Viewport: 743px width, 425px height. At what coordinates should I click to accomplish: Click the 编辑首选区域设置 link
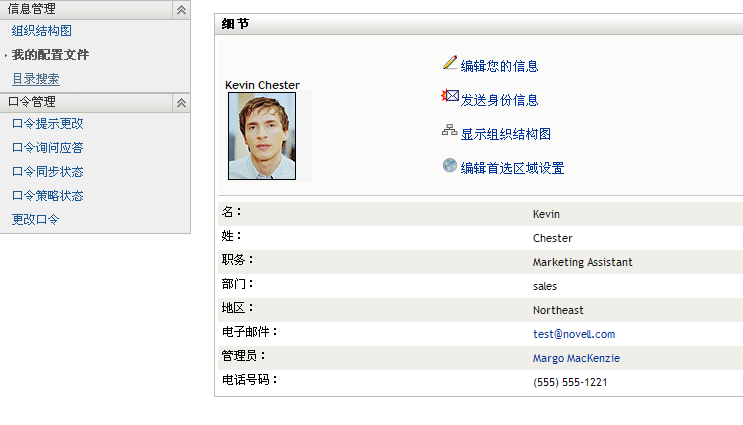[x=512, y=168]
